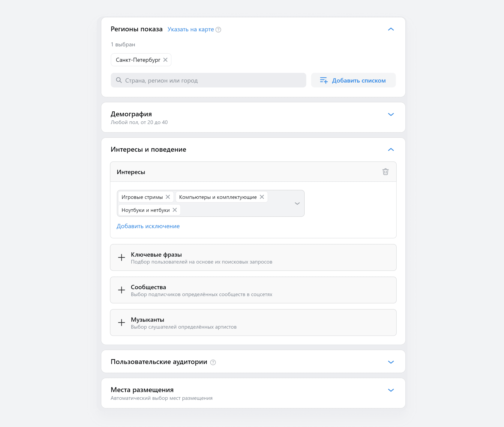Remove the Игровые стримы interest tag
This screenshot has width=504, height=427.
pyautogui.click(x=168, y=197)
